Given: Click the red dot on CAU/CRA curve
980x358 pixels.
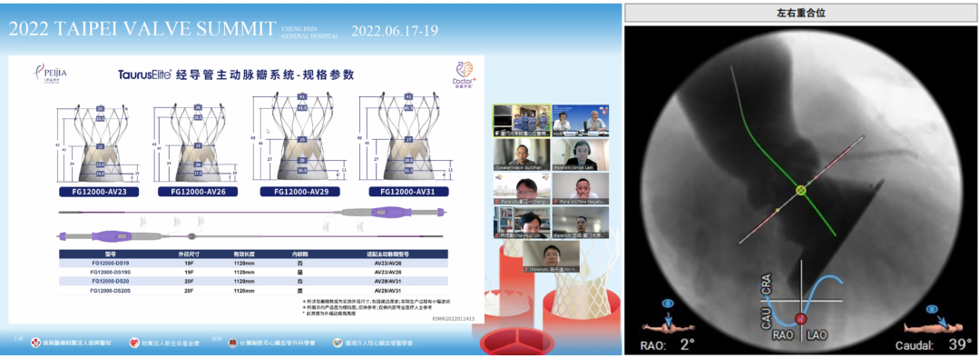Looking at the screenshot, I should (x=800, y=320).
